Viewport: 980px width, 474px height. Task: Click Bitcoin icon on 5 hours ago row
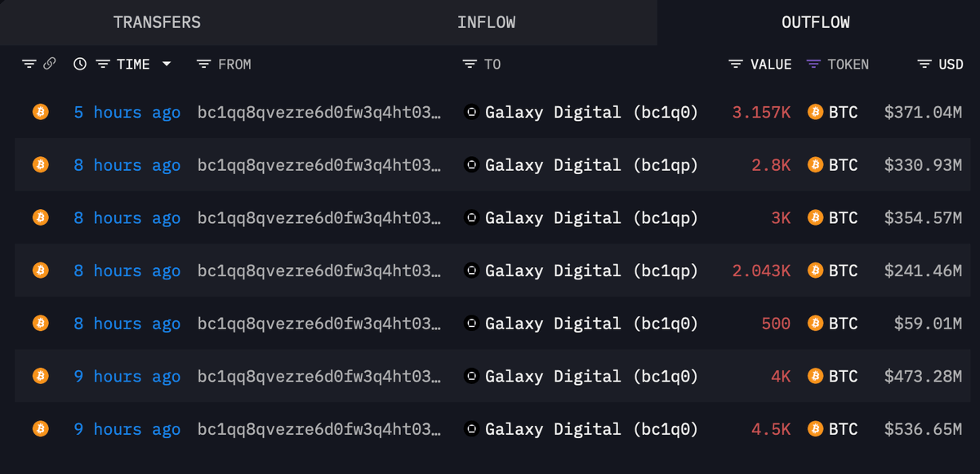click(x=40, y=112)
